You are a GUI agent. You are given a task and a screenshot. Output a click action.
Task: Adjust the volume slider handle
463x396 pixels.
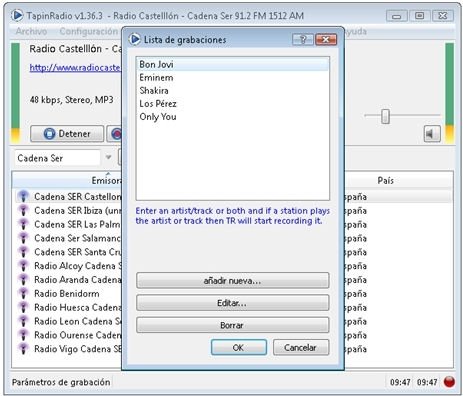pos(385,116)
